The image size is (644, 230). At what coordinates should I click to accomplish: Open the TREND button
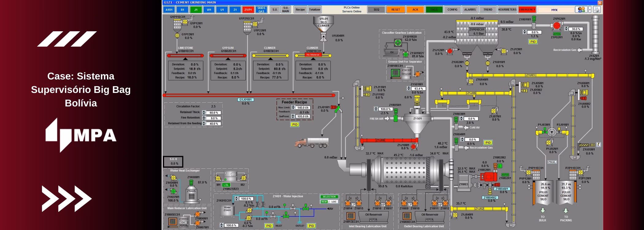pos(488,10)
